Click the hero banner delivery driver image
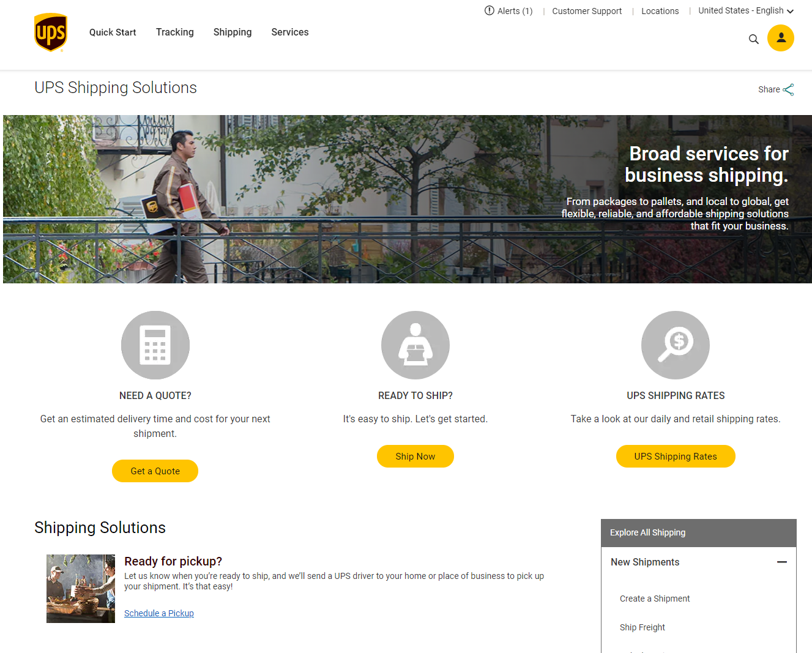Image resolution: width=812 pixels, height=653 pixels. click(408, 199)
